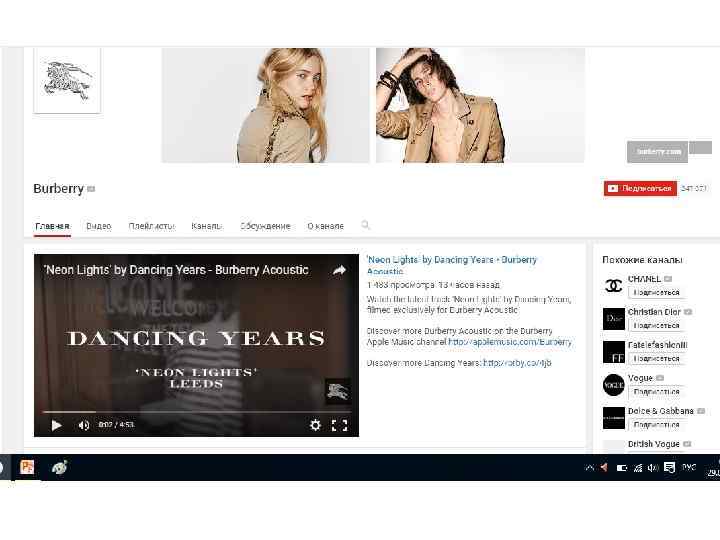Screen dimensions: 720x540
Task: Go to the Каналы tab
Action: coord(207,226)
